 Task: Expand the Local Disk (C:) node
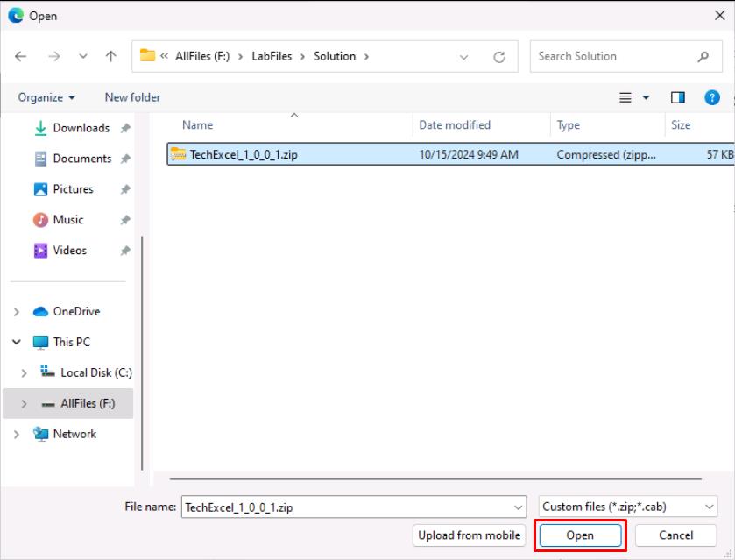tap(25, 373)
